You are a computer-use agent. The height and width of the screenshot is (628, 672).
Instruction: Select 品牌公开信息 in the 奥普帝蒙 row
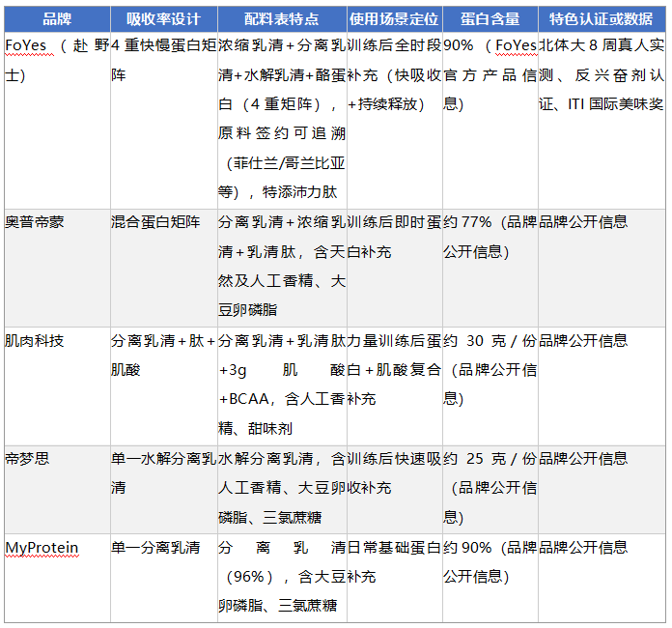coord(602,268)
